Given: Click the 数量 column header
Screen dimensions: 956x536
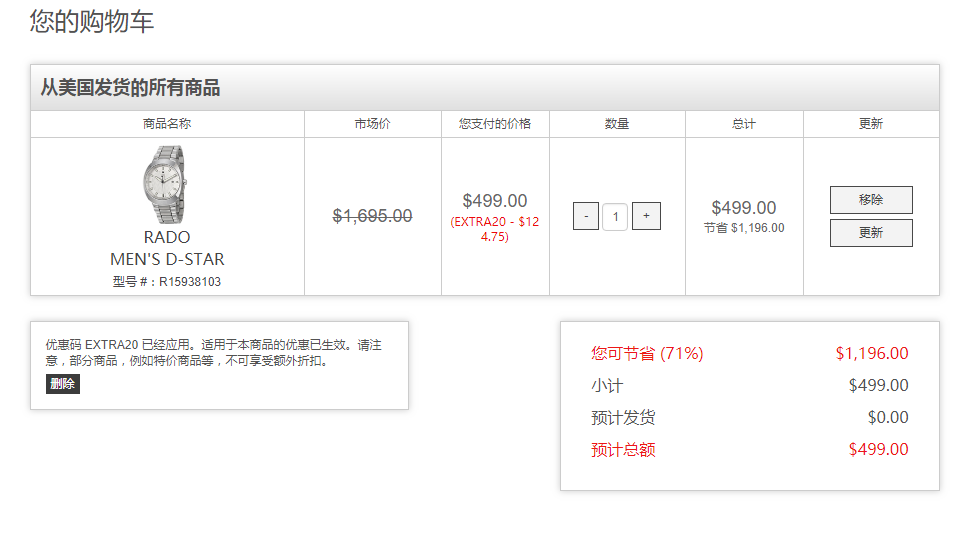Looking at the screenshot, I should pyautogui.click(x=617, y=124).
